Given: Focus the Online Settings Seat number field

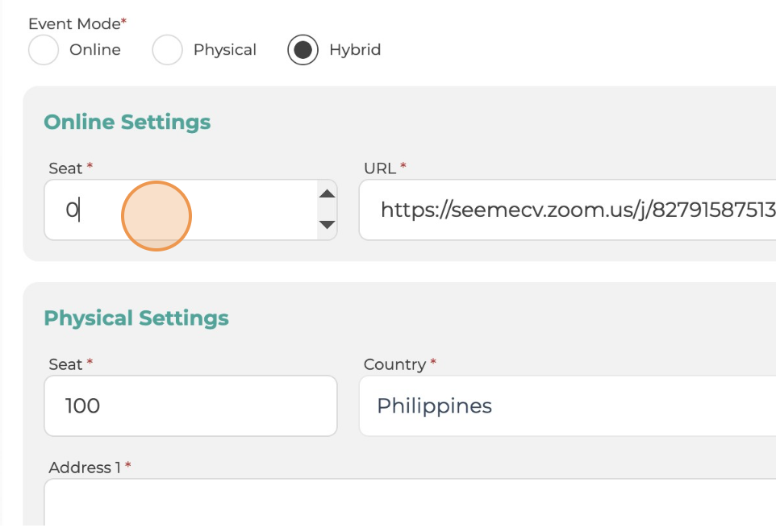Looking at the screenshot, I should [181, 210].
